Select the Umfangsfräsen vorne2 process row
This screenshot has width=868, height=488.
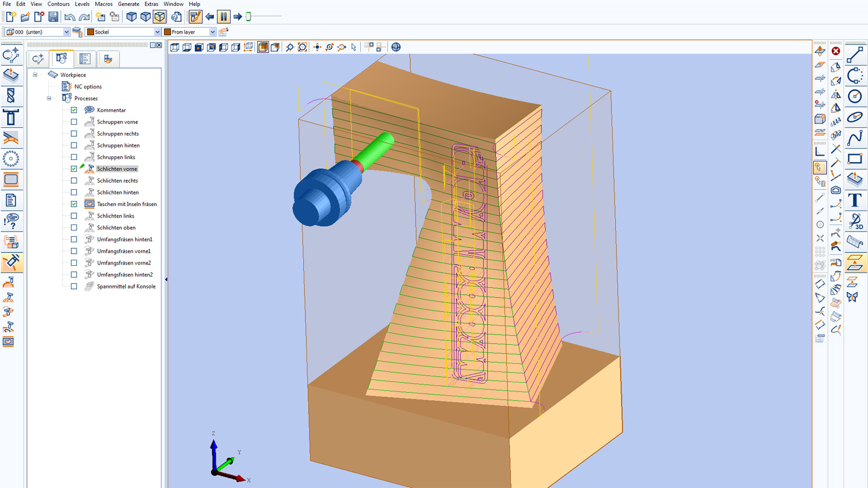click(124, 263)
